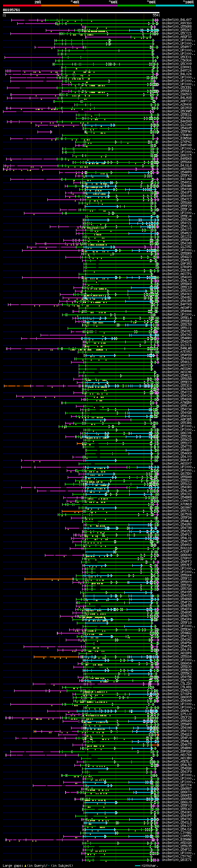Screen dimensions: 197x868
Task: Select row label UniRef100_Q59JR7
Action: pos(177,270)
